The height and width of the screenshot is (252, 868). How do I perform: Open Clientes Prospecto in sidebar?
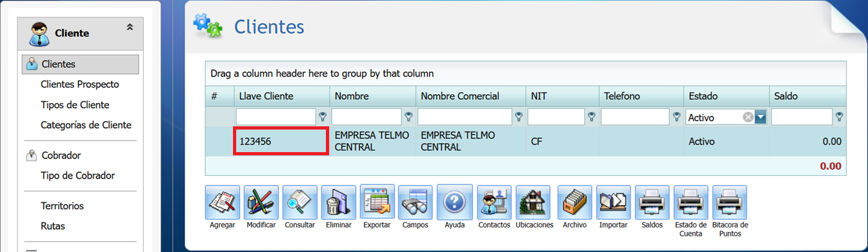pos(79,84)
